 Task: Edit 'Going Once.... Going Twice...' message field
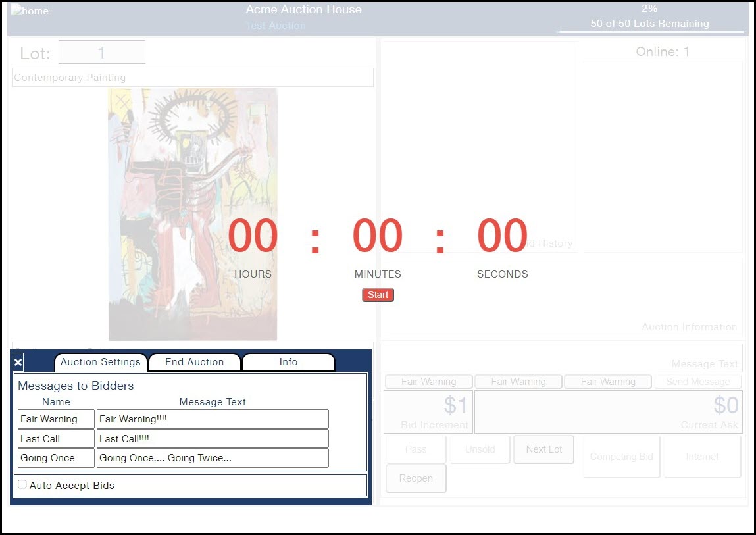[x=213, y=458]
